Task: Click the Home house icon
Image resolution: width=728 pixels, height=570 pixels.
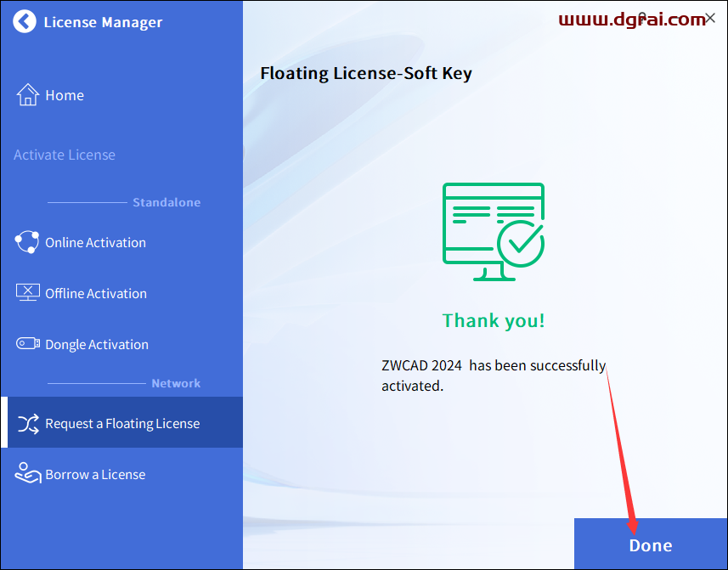Action: (28, 95)
